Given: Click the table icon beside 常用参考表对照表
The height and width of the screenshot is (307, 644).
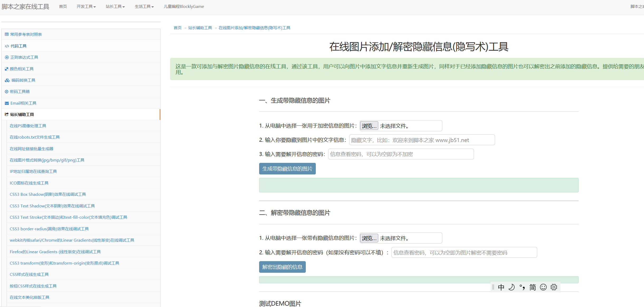Looking at the screenshot, I should [x=7, y=35].
